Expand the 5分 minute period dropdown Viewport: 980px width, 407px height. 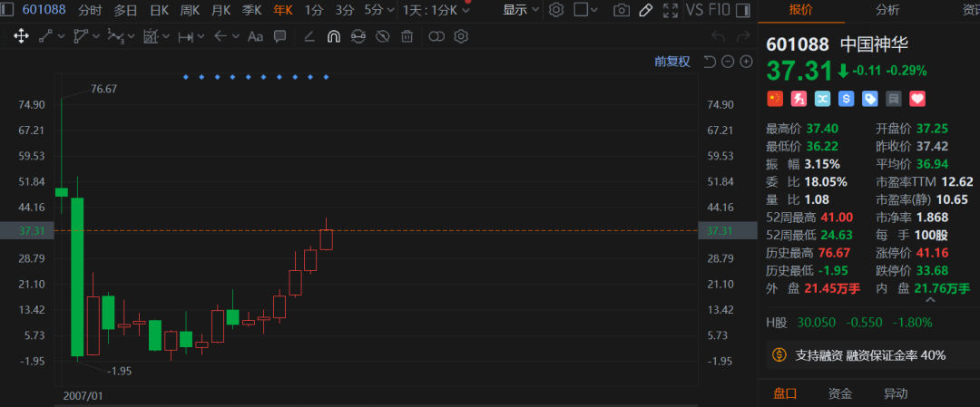390,10
